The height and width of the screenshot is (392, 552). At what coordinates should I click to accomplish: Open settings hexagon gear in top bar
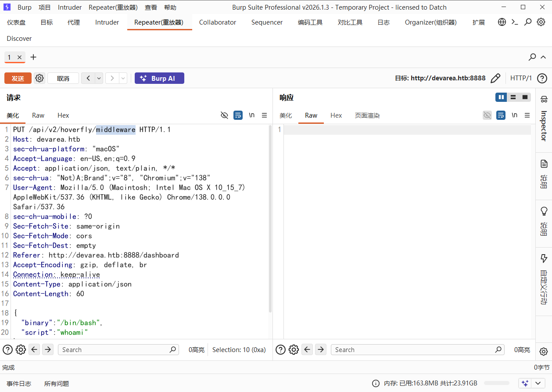point(541,22)
